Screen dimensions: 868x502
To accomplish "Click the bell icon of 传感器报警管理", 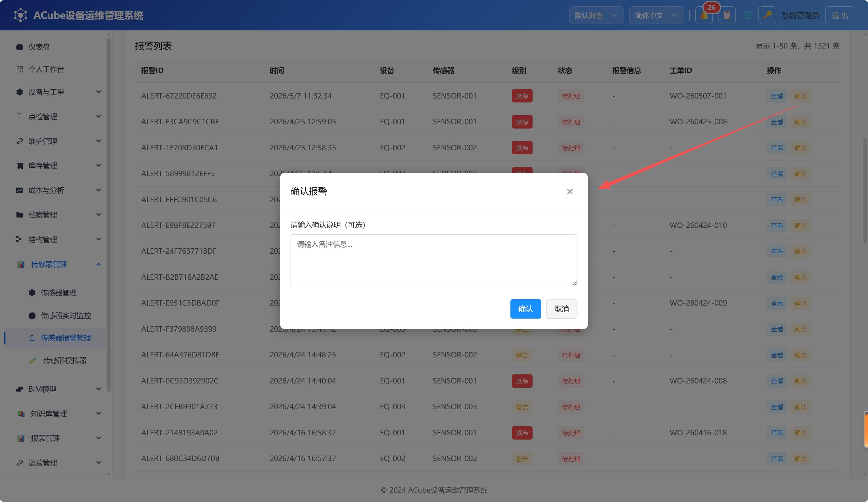I will [32, 338].
